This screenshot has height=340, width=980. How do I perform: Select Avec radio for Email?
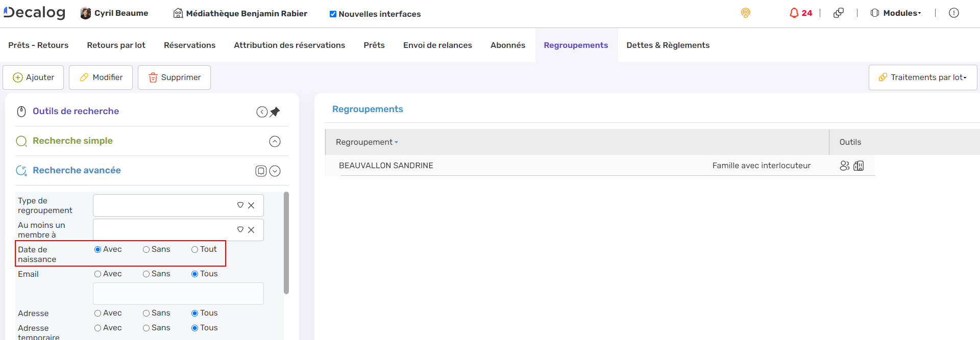tap(97, 274)
